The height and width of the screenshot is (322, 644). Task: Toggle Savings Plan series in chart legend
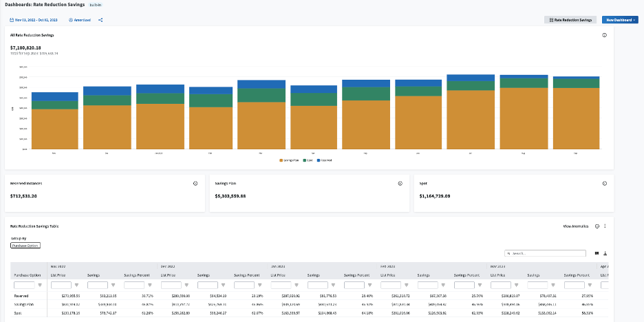tap(288, 160)
